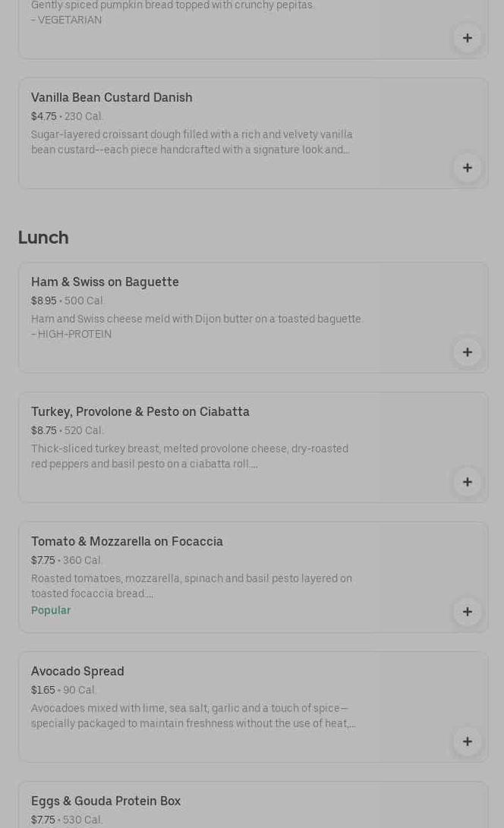Viewport: 504px width, 828px height.
Task: Expand the Vanilla Bean Custard Danish description
Action: click(x=191, y=143)
